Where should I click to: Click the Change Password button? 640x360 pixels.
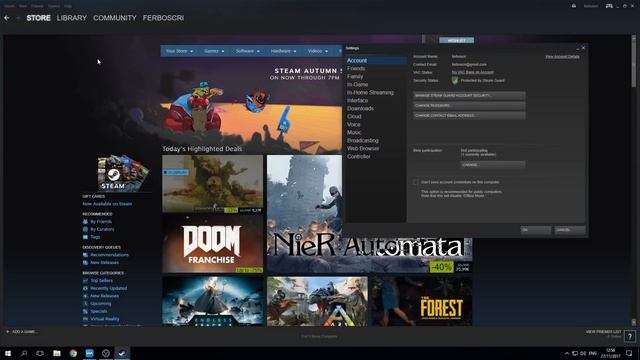469,106
